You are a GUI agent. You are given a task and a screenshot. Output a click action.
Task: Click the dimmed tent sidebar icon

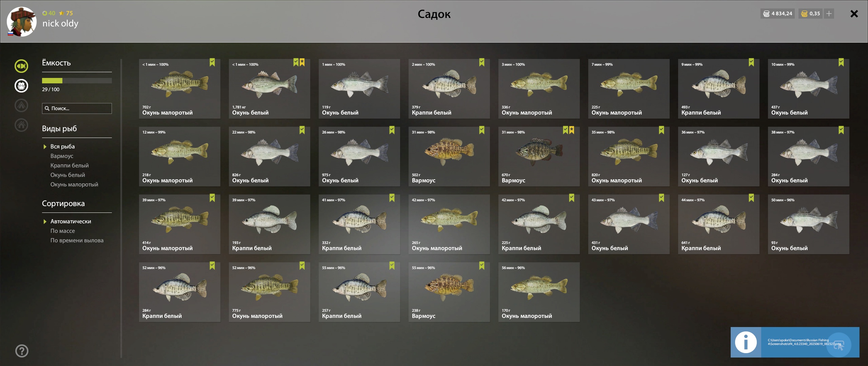[21, 105]
